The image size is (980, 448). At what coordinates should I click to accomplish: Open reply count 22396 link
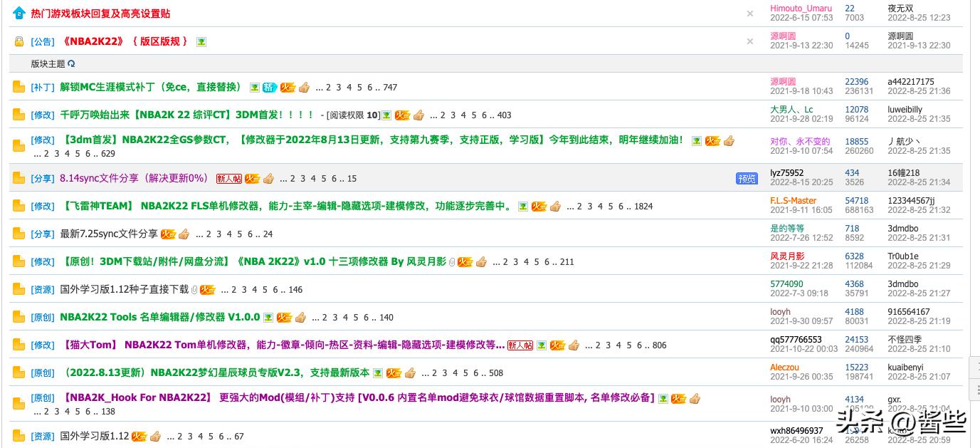(856, 82)
